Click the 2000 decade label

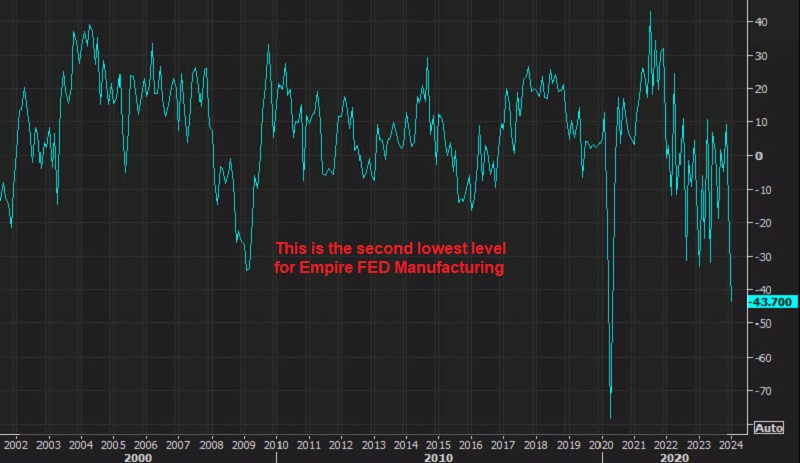(138, 457)
